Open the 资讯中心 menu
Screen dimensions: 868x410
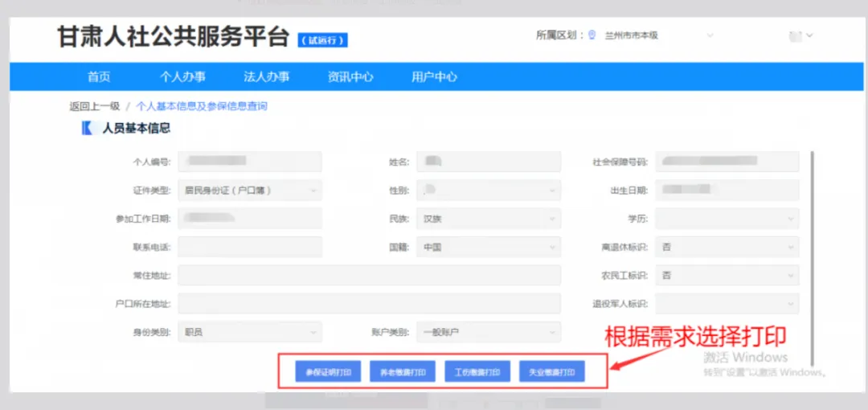click(x=350, y=77)
